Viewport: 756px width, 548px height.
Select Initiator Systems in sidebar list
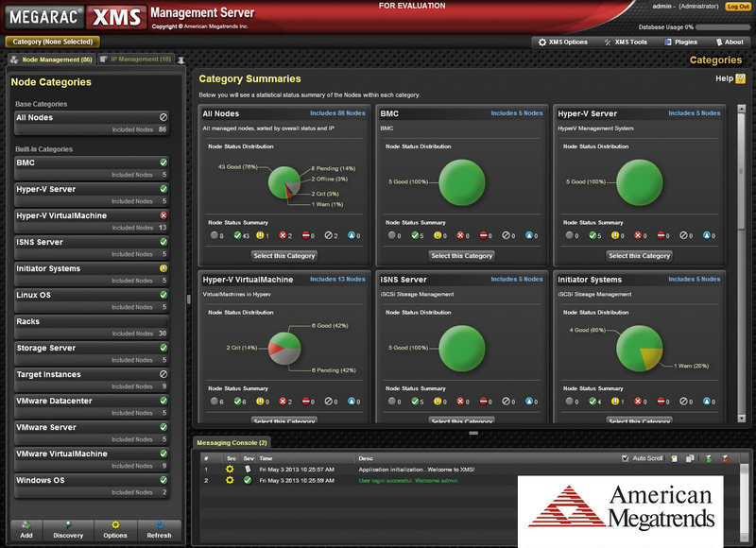tap(92, 275)
